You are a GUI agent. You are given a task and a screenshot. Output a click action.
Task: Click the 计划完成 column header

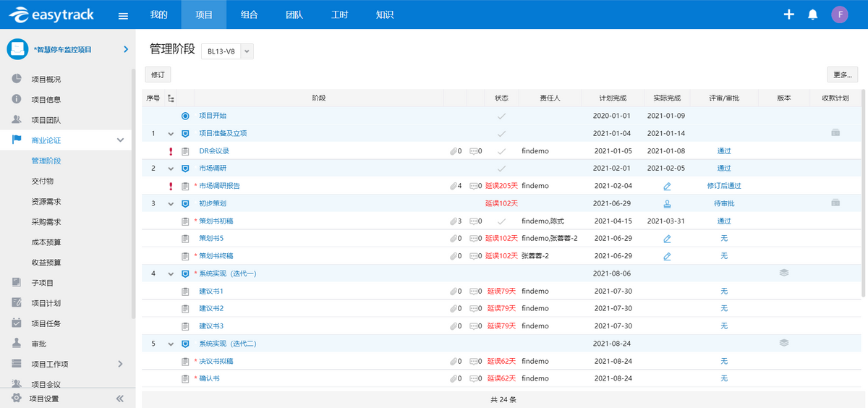pos(613,98)
